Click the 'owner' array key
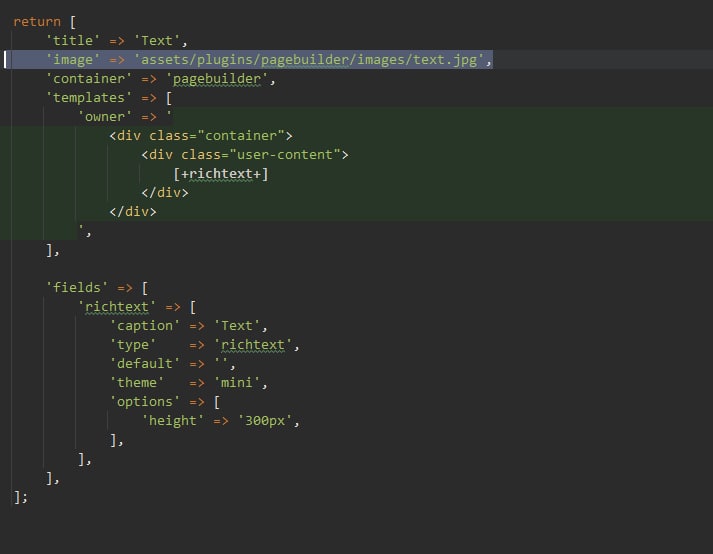 click(x=105, y=117)
